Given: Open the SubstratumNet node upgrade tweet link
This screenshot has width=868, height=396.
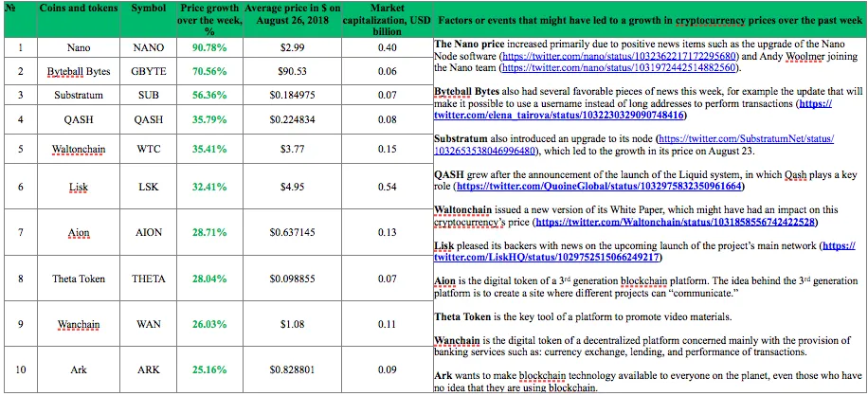Looking at the screenshot, I should click(634, 144).
